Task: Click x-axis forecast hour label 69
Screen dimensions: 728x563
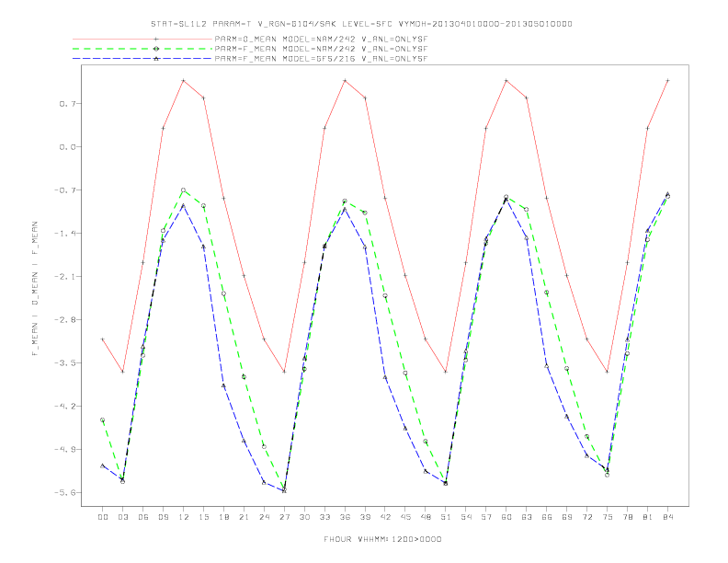Action: [567, 517]
